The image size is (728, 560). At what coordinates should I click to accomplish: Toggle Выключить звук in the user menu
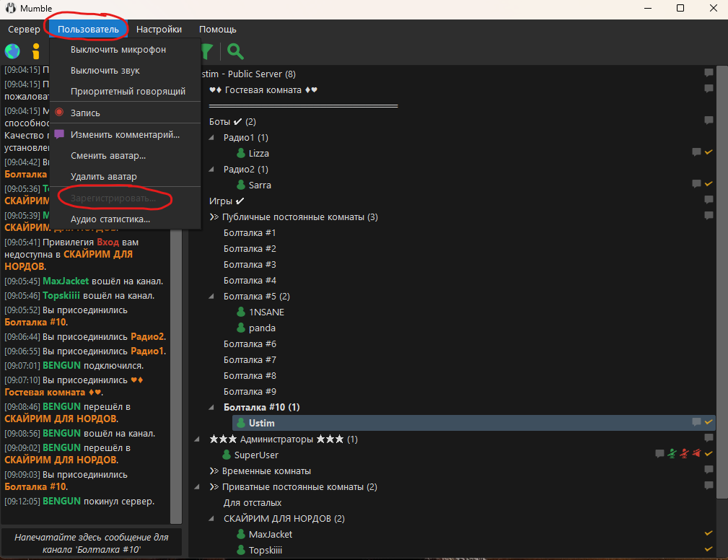[x=105, y=71]
